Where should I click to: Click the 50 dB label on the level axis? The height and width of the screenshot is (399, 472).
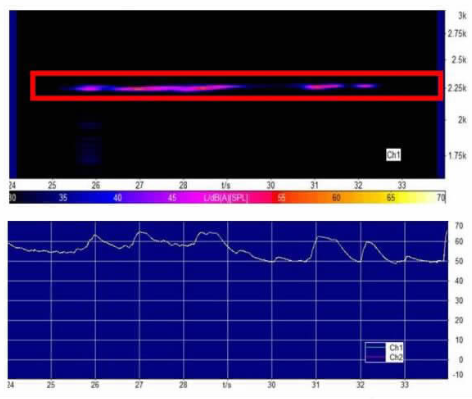[x=459, y=261]
